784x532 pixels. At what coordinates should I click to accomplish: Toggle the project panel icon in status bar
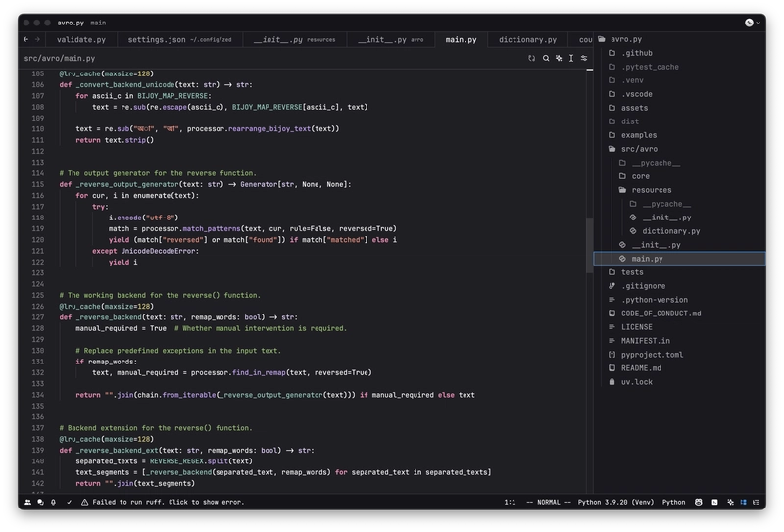(x=743, y=502)
